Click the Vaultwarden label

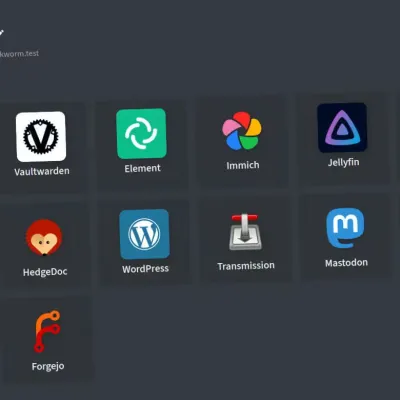coord(42,171)
